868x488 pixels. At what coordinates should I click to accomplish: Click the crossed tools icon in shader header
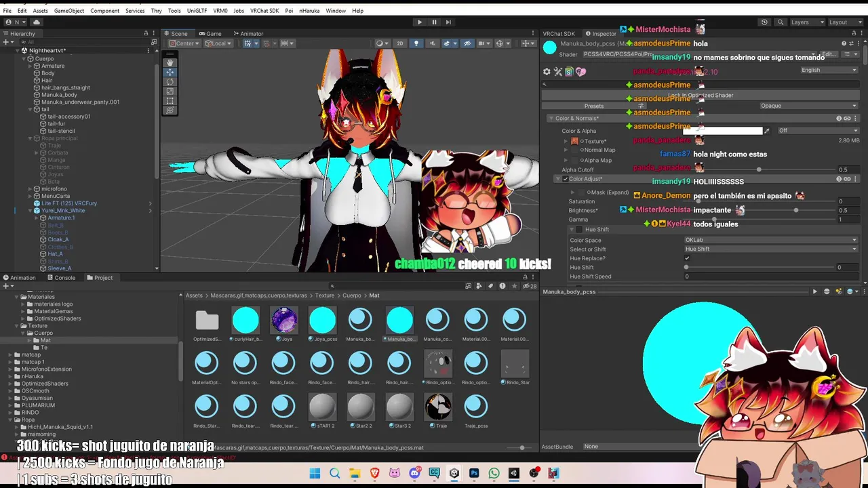(x=558, y=71)
